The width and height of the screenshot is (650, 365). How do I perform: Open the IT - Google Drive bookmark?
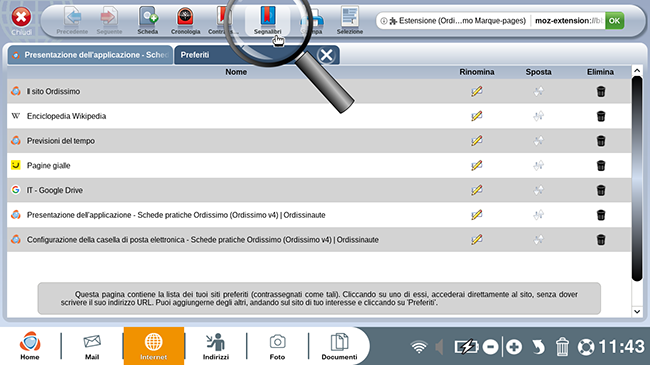54,190
